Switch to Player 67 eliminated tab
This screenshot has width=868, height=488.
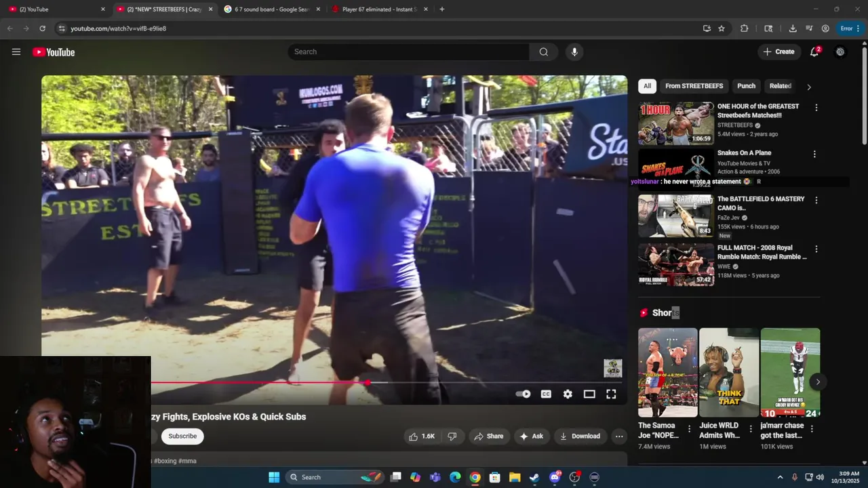point(380,9)
